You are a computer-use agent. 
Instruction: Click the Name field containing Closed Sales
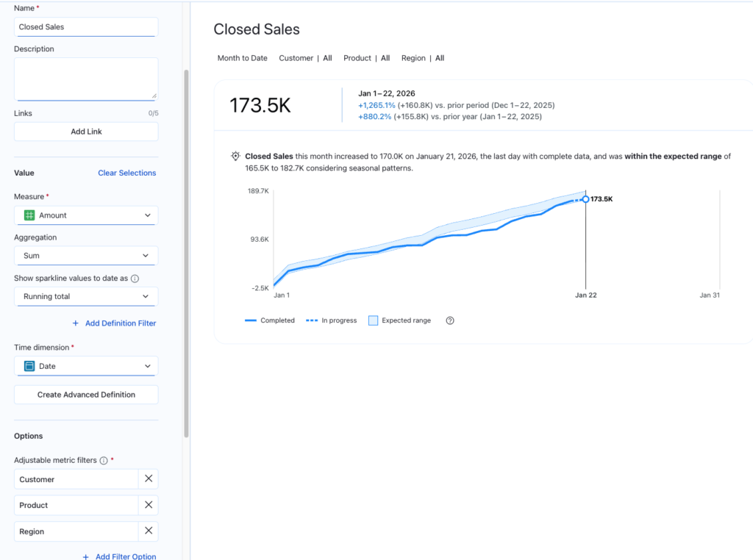pyautogui.click(x=86, y=27)
